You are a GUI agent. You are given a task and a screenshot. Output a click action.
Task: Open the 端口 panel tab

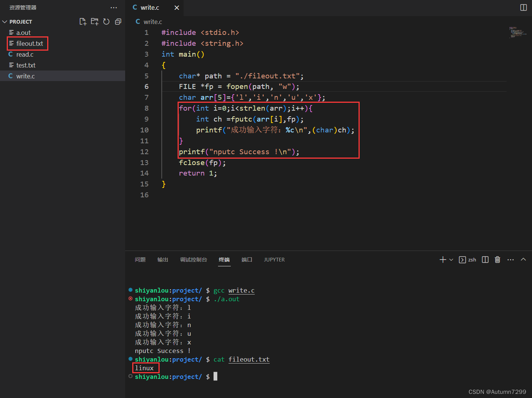(247, 260)
